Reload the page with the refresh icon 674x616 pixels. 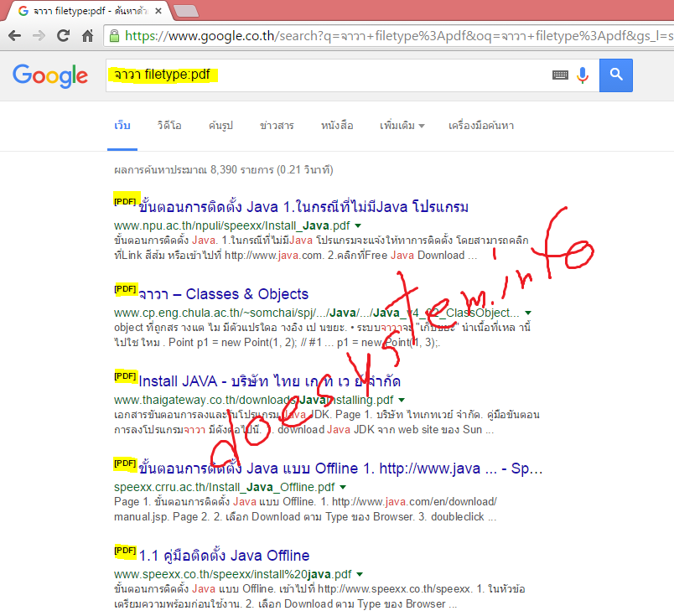tap(64, 36)
